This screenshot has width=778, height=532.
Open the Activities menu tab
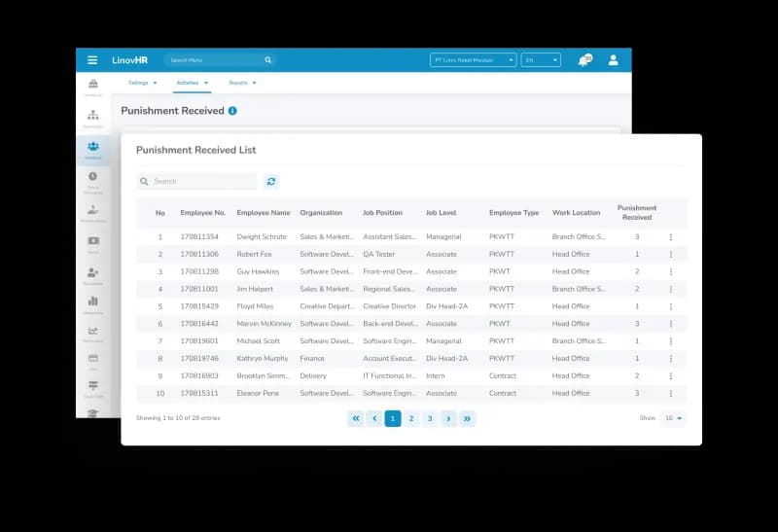(192, 83)
